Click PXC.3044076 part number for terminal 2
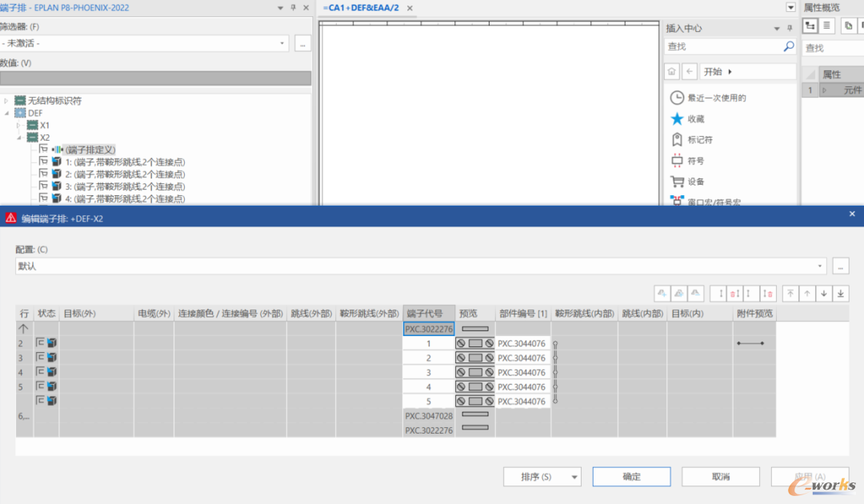The width and height of the screenshot is (864, 504). [522, 358]
